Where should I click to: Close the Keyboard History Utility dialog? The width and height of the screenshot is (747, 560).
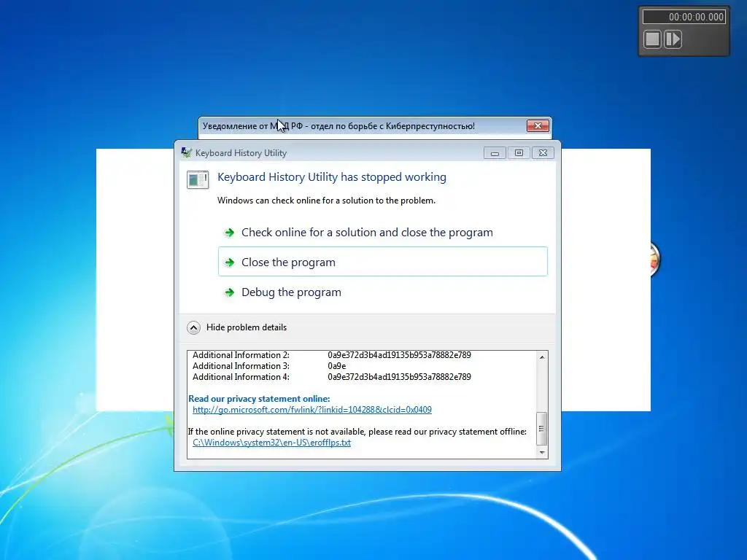click(x=543, y=153)
